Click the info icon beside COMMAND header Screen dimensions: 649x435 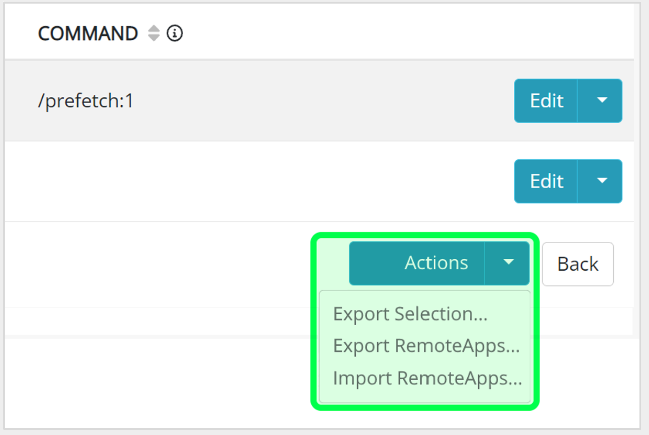point(175,34)
